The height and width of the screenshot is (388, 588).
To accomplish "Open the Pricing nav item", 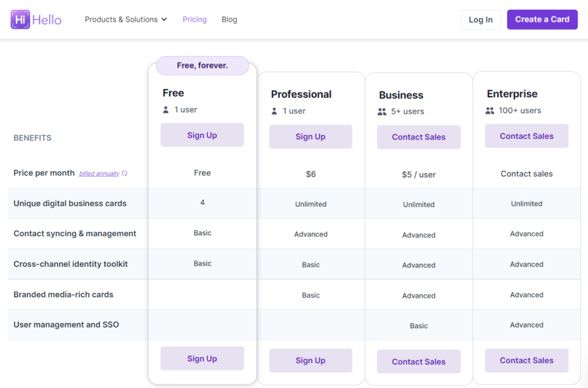I will pyautogui.click(x=195, y=20).
